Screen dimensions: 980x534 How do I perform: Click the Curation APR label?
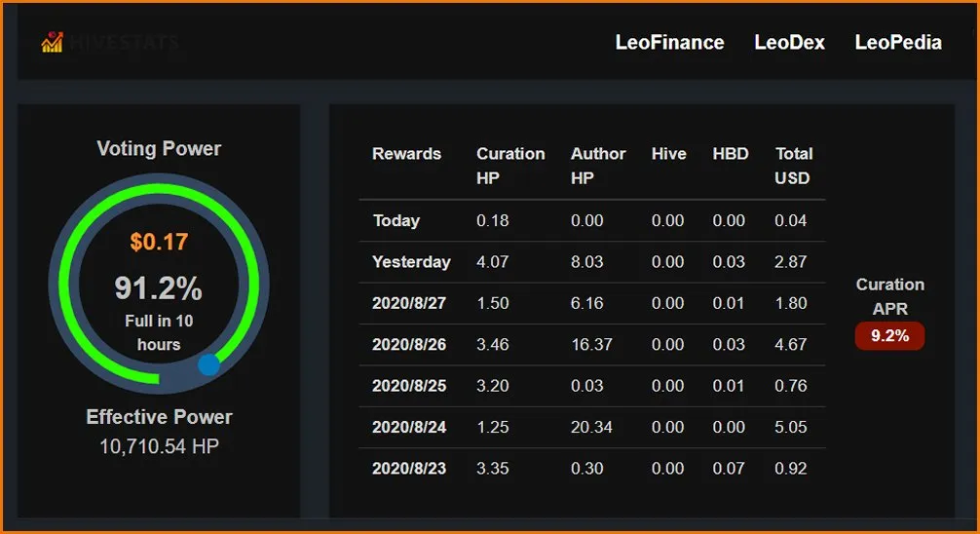pyautogui.click(x=890, y=296)
